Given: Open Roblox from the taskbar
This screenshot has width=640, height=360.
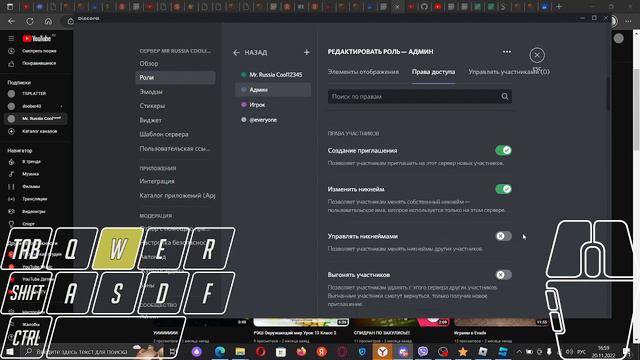Looking at the screenshot, I should tap(483, 351).
